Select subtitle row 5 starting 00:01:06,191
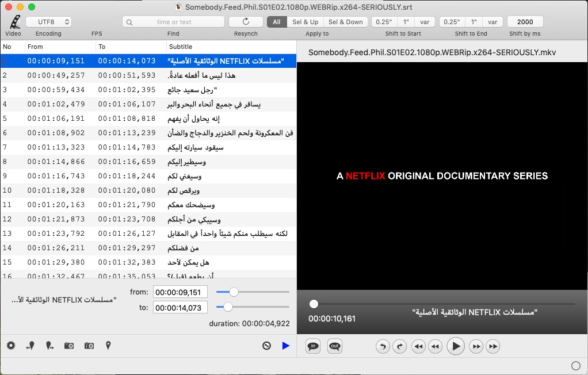Viewport: 588px width, 375px height. coord(148,118)
